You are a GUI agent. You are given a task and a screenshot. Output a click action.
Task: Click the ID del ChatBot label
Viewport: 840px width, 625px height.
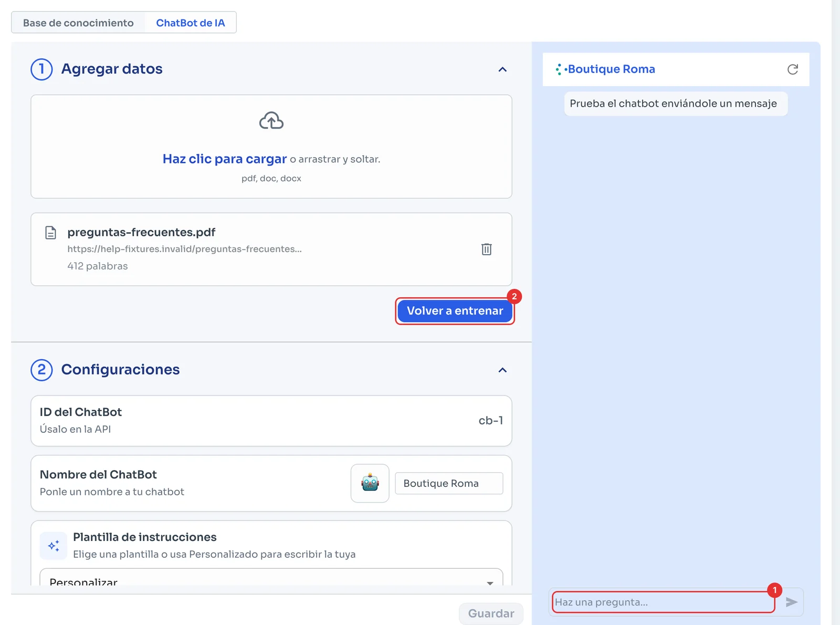pos(81,412)
